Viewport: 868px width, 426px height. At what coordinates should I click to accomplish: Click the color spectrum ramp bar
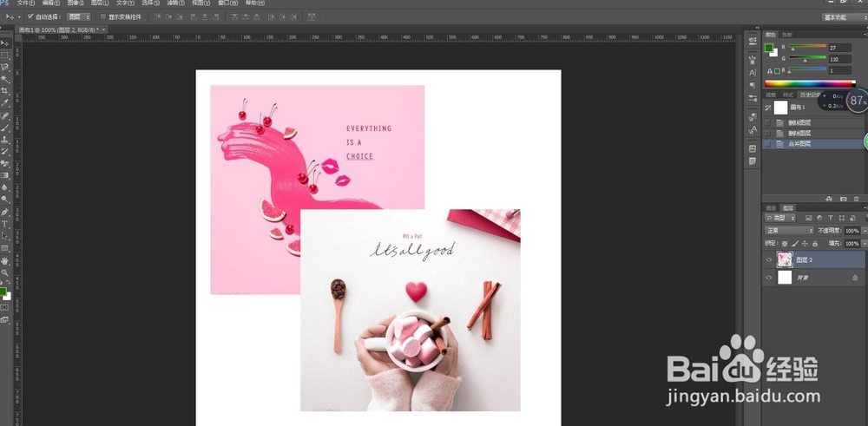(x=810, y=84)
